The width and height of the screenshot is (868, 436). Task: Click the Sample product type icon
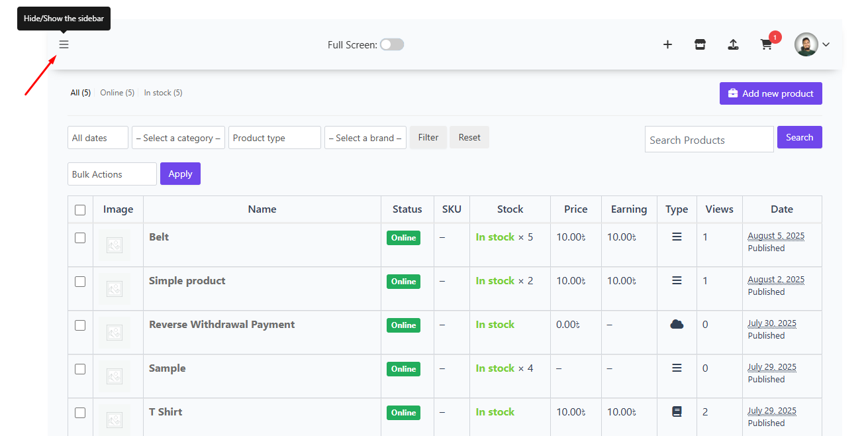pos(677,368)
